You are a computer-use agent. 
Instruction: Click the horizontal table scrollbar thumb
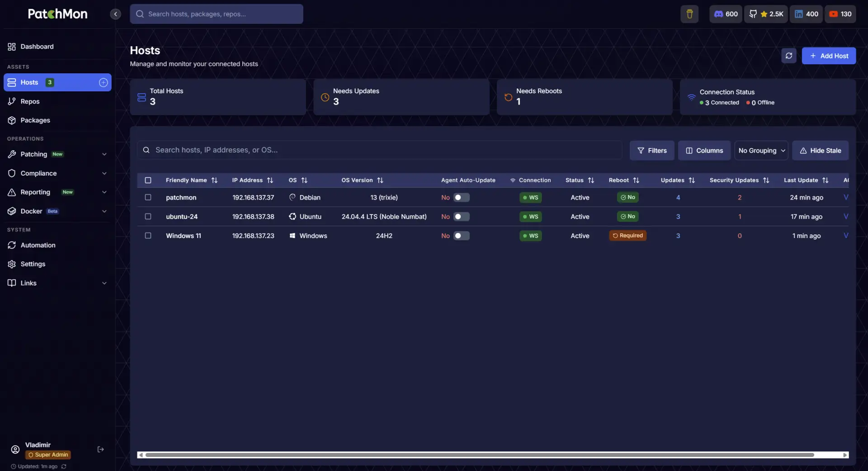click(480, 455)
